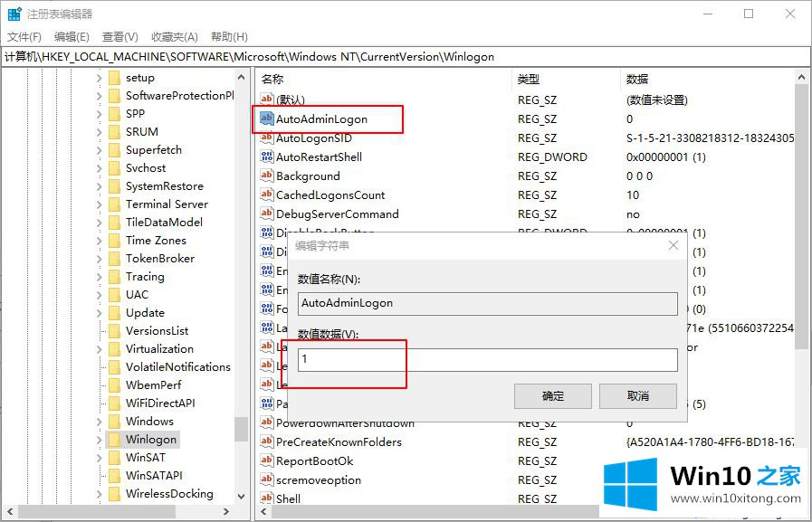812x522 pixels.
Task: Select the WiFiDirectAPI key
Action: tap(160, 403)
